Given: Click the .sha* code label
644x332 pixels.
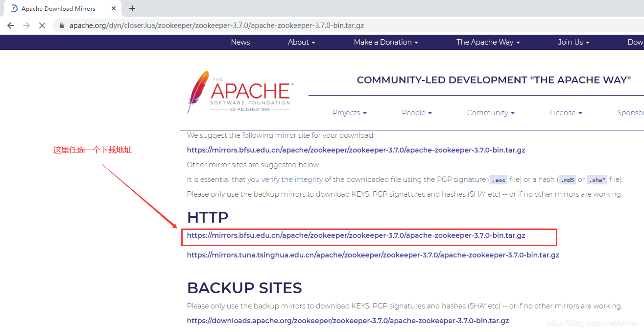Looking at the screenshot, I should point(597,180).
